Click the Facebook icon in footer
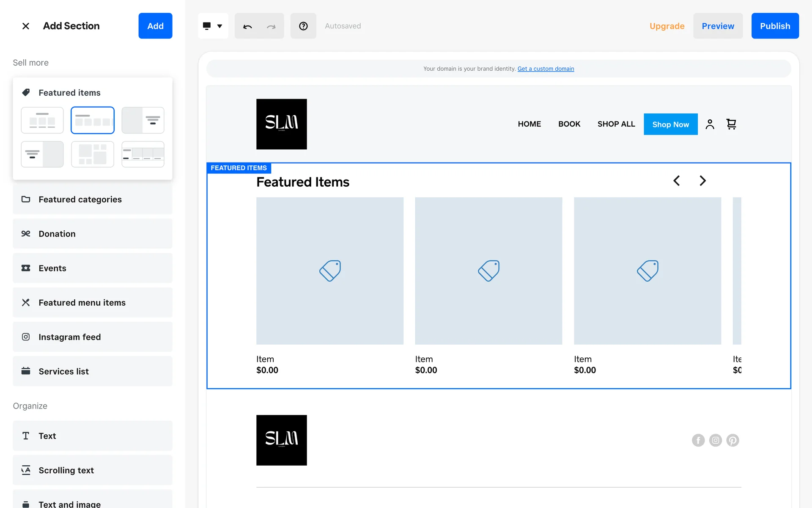Image resolution: width=812 pixels, height=508 pixels. pyautogui.click(x=698, y=440)
